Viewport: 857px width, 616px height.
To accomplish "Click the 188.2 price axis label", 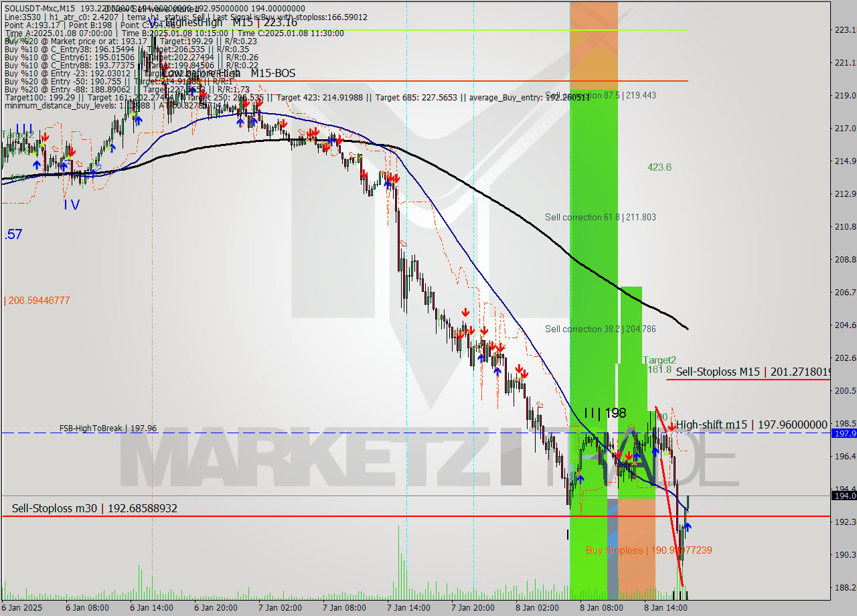I will tap(844, 587).
